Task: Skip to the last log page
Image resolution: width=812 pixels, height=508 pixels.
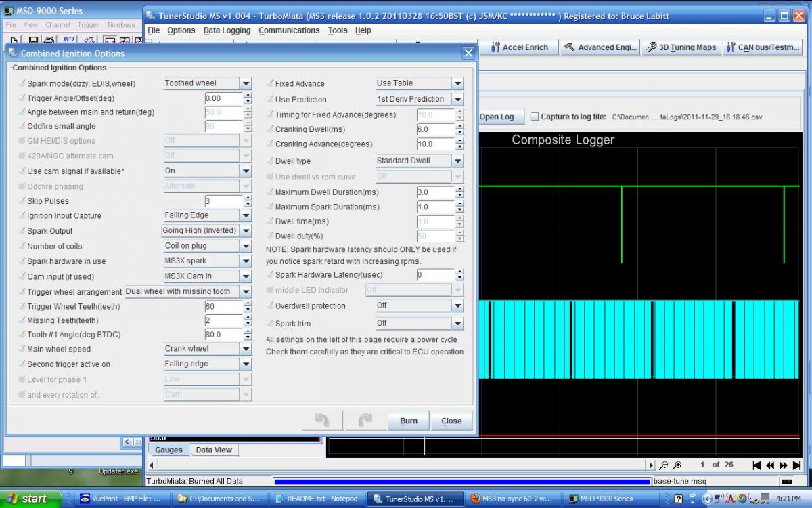Action: (796, 465)
